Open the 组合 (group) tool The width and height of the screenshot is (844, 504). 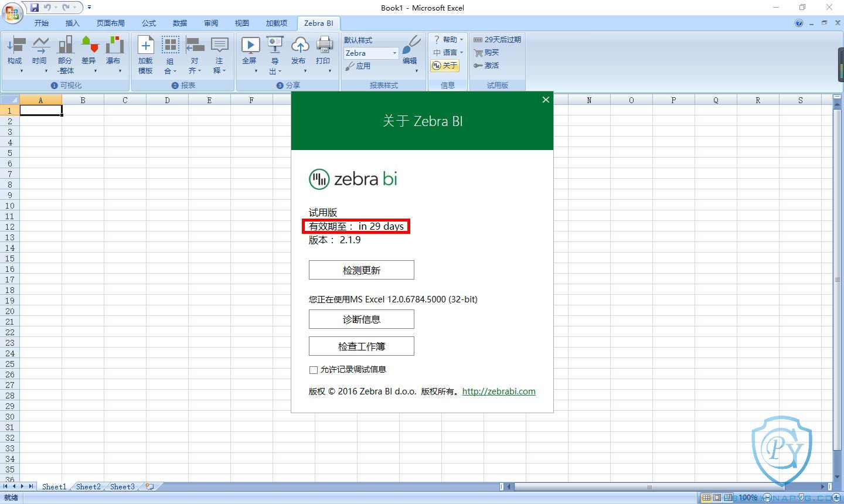(x=170, y=54)
